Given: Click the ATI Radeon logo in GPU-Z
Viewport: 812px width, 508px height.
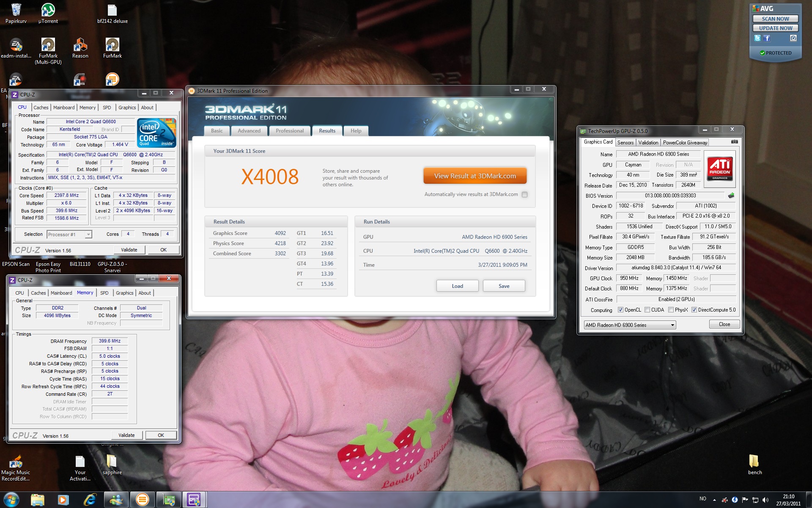Looking at the screenshot, I should [x=720, y=168].
